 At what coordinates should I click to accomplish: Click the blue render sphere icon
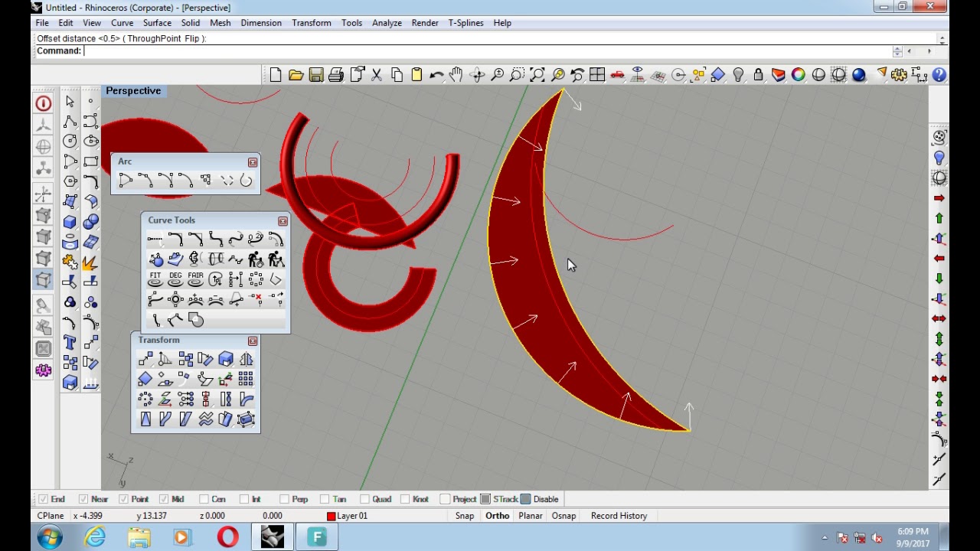858,75
